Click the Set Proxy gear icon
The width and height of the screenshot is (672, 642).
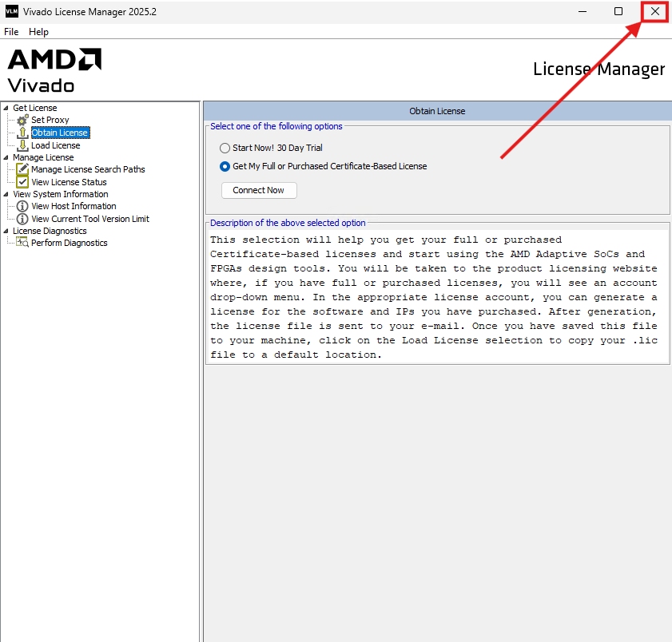click(x=22, y=120)
